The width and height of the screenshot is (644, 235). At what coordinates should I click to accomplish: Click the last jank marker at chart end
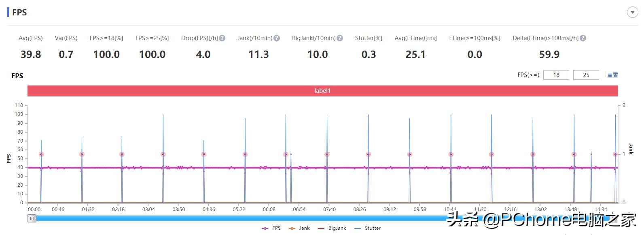click(615, 154)
